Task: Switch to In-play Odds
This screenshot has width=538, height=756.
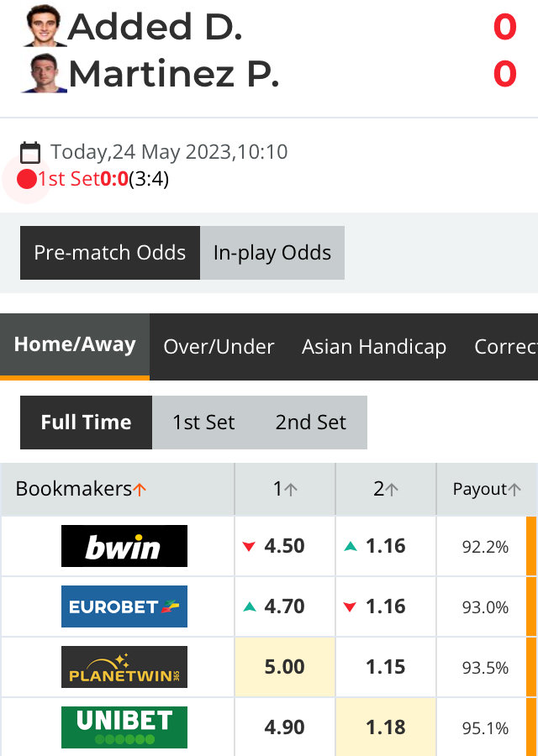Action: 272,253
